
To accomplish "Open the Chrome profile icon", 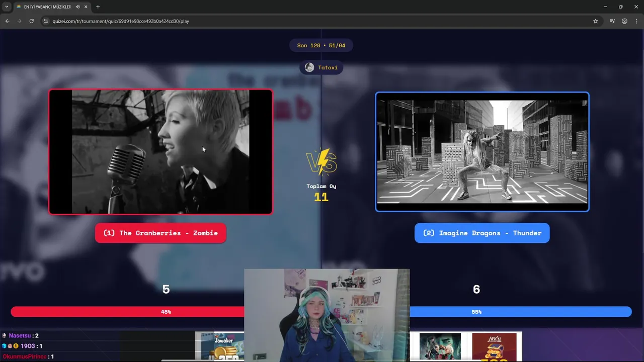I will tap(624, 21).
